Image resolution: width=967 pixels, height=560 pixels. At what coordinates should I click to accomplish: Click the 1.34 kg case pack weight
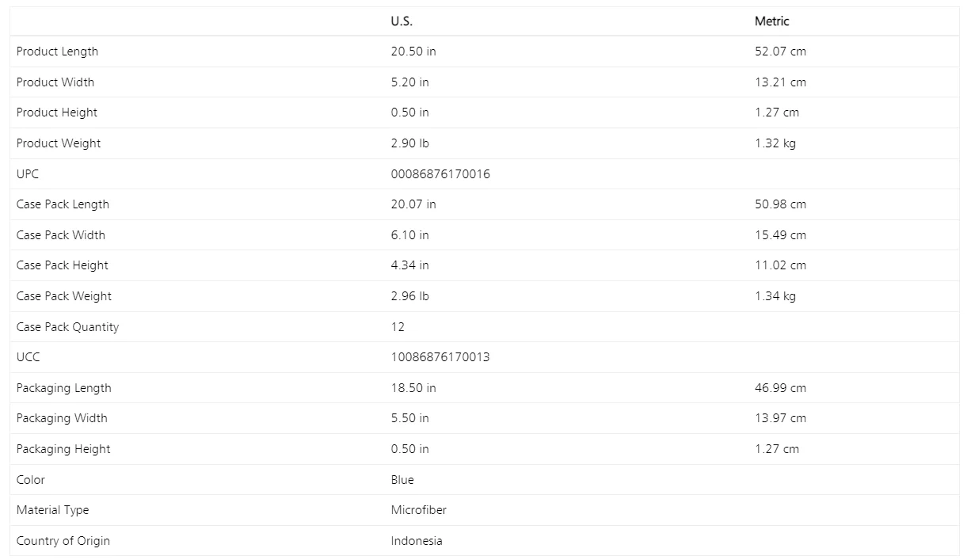[x=775, y=296]
